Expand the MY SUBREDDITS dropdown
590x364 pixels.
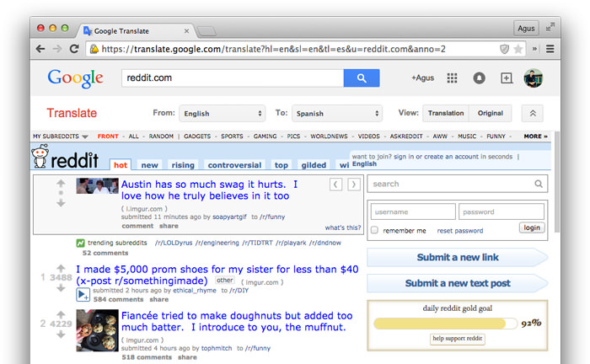click(x=60, y=136)
